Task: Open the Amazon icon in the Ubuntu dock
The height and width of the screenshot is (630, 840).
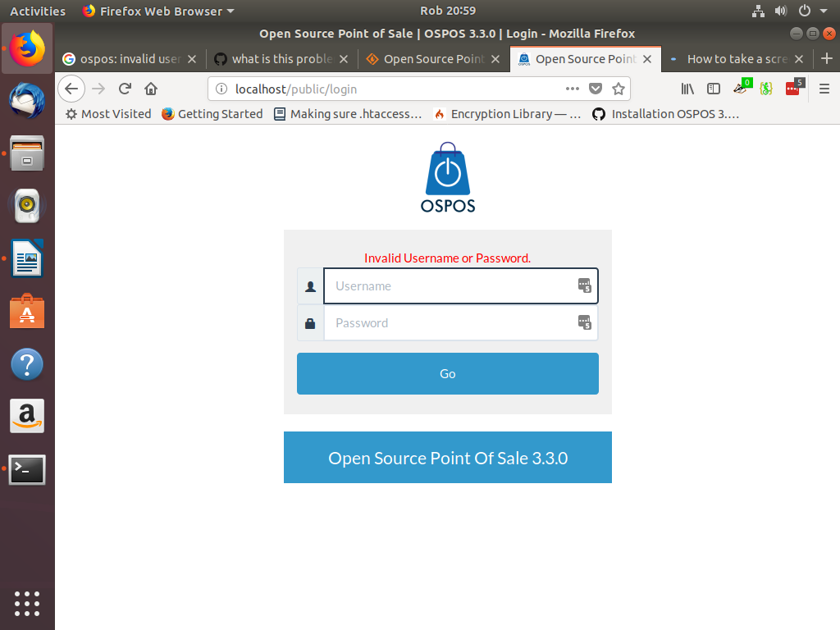Action: [27, 416]
